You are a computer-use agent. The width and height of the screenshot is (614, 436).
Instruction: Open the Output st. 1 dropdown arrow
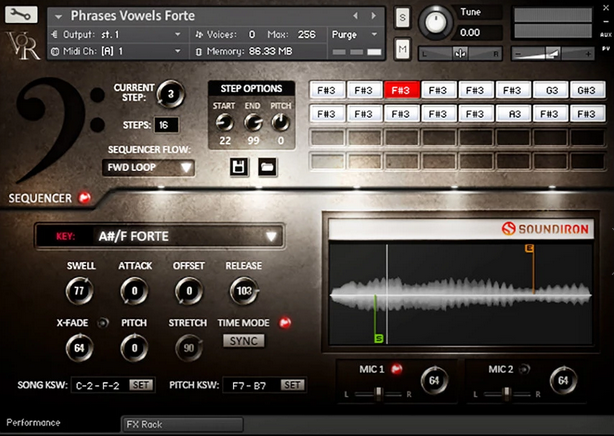[x=178, y=34]
